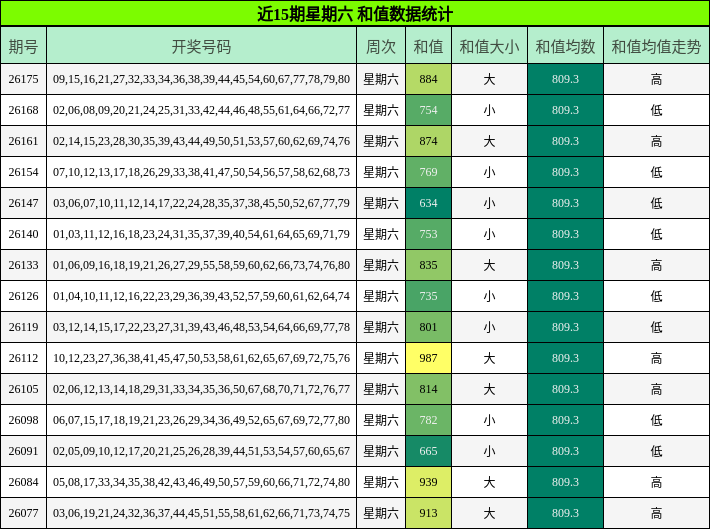Click sum value 884 cell
The height and width of the screenshot is (529, 710).
(x=428, y=79)
